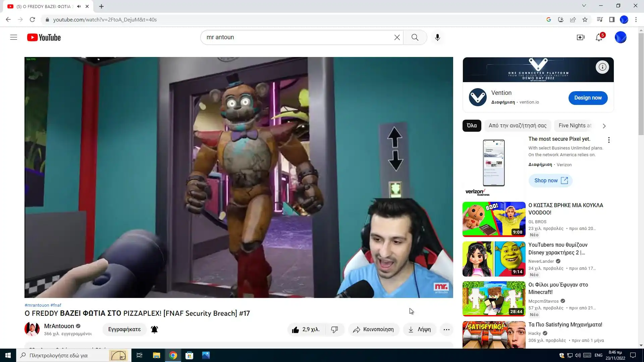Image resolution: width=644 pixels, height=362 pixels.
Task: Clear the search field with X
Action: [x=397, y=37]
